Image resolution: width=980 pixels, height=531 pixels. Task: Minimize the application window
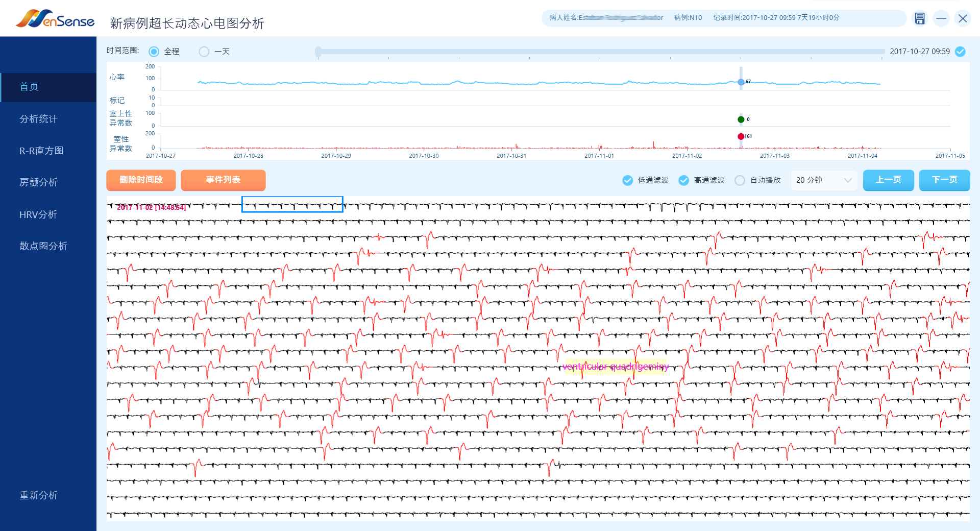941,18
